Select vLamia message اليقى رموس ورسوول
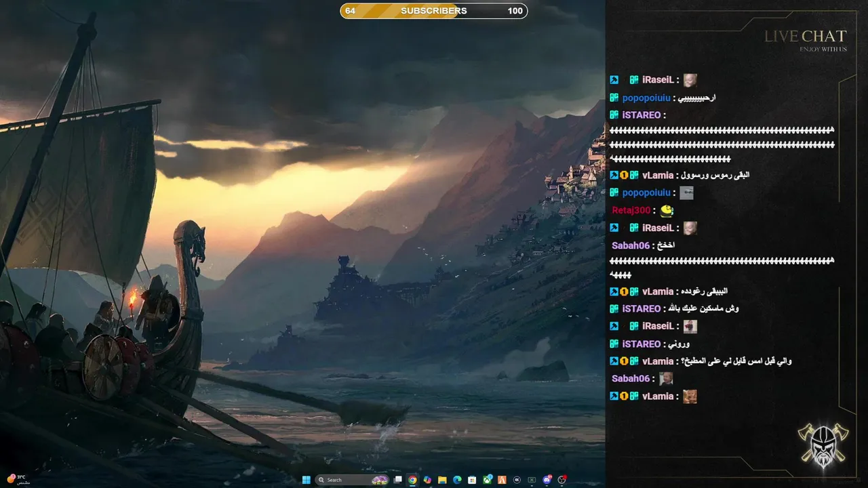The width and height of the screenshot is (868, 488). (679, 175)
